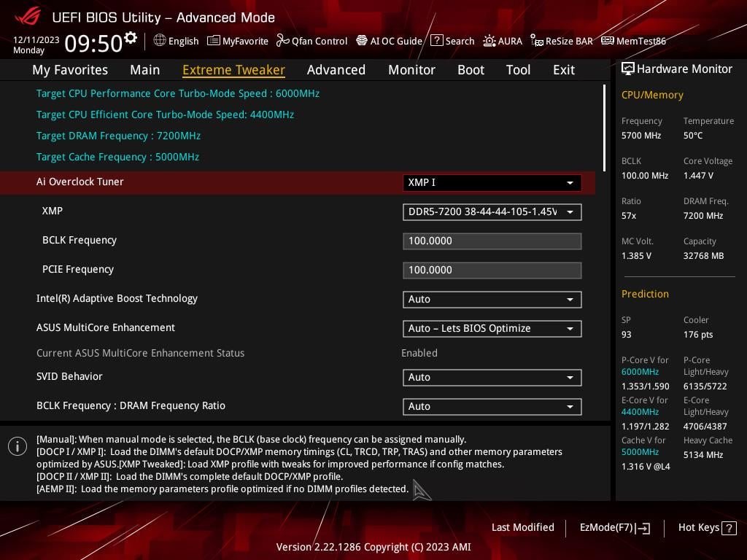Switch to the Monitor tab

[411, 70]
